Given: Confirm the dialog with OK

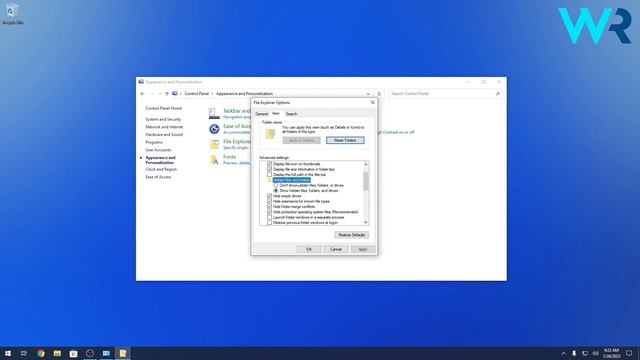Looking at the screenshot, I should pyautogui.click(x=309, y=249).
